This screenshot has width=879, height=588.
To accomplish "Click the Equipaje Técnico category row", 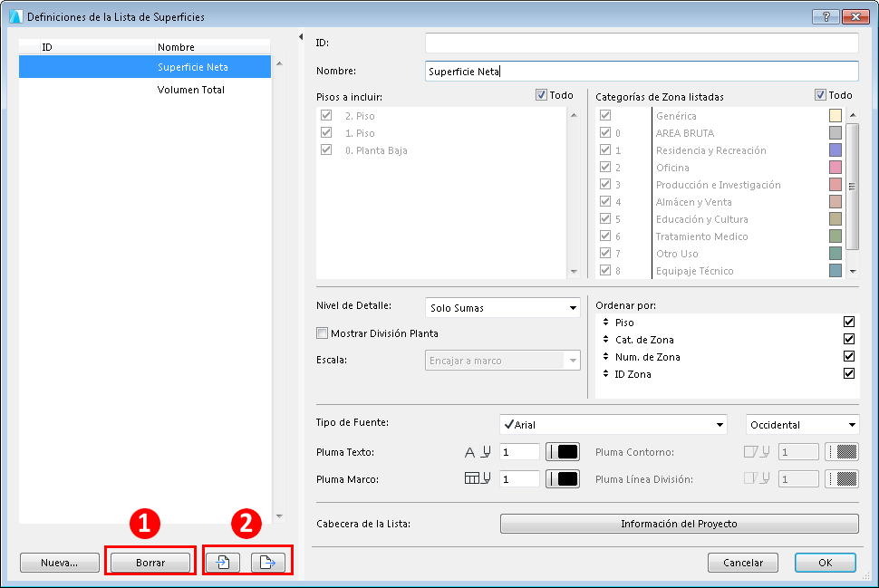I will (720, 271).
